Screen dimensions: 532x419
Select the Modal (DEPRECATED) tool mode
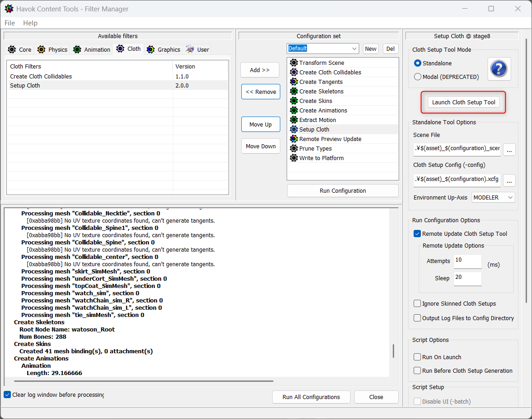418,77
